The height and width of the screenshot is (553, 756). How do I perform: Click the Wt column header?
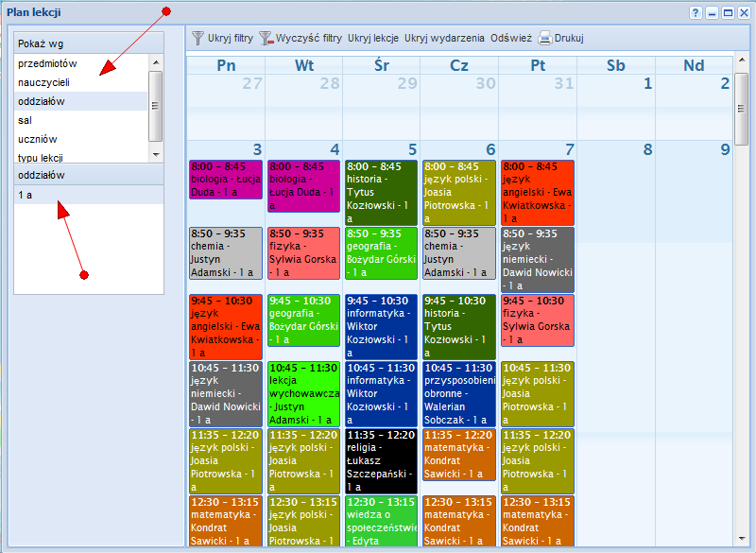[x=304, y=65]
